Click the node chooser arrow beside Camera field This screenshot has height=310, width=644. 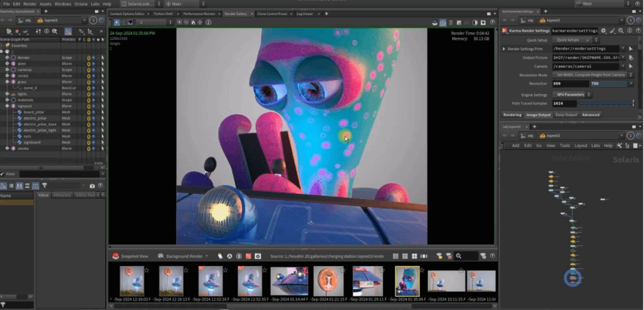(632, 66)
